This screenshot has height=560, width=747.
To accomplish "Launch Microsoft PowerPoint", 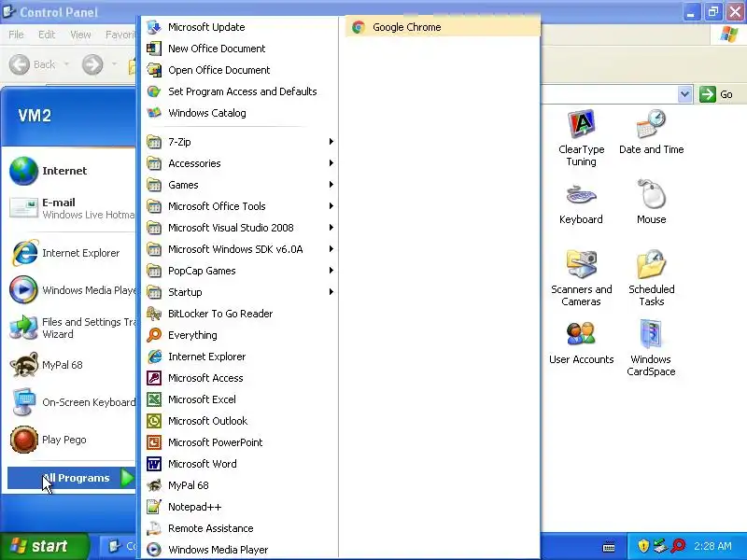I will click(240, 442).
